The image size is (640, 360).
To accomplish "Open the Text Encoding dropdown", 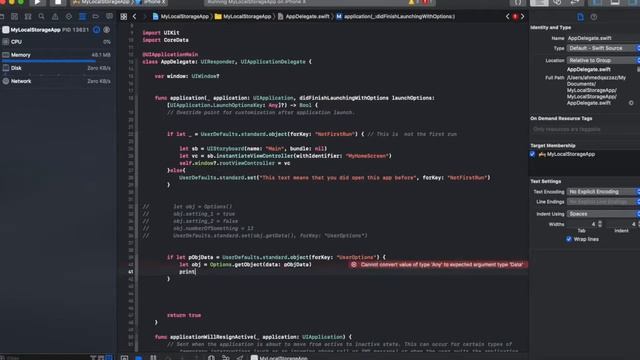I will pos(603,192).
